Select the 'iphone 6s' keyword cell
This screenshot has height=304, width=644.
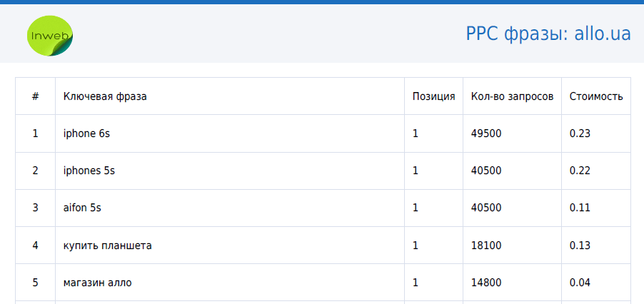[230, 133]
